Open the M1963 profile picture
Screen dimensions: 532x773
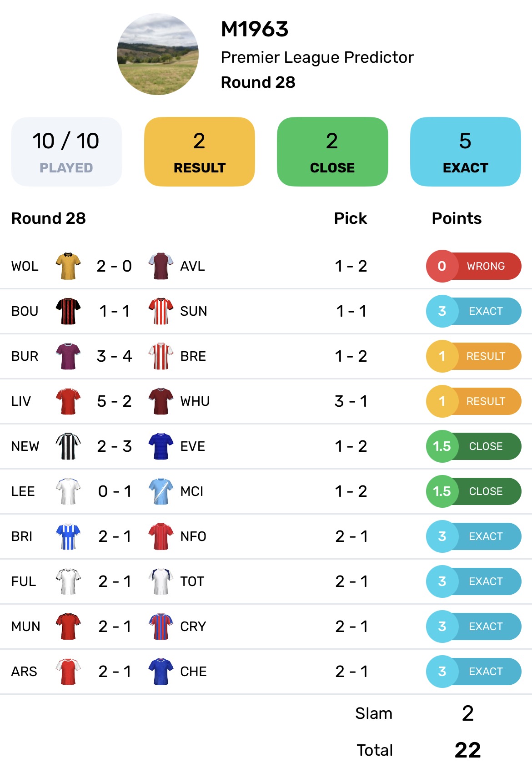pos(158,54)
